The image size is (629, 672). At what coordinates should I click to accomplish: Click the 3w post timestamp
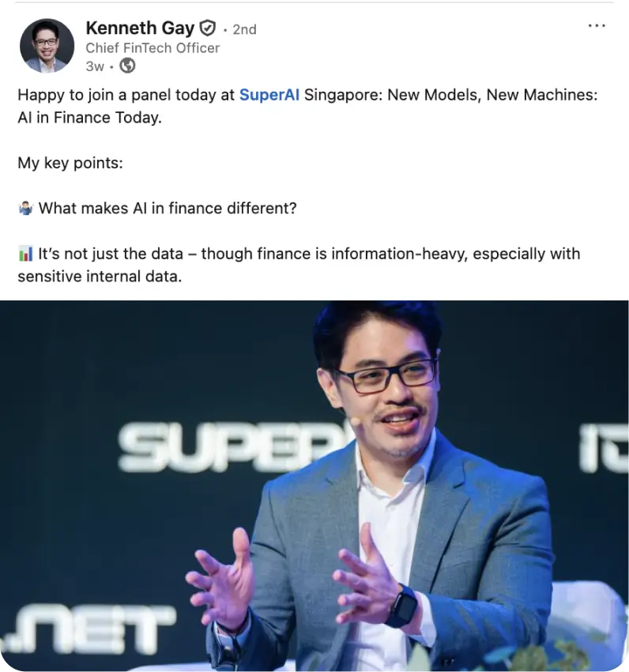click(x=95, y=66)
